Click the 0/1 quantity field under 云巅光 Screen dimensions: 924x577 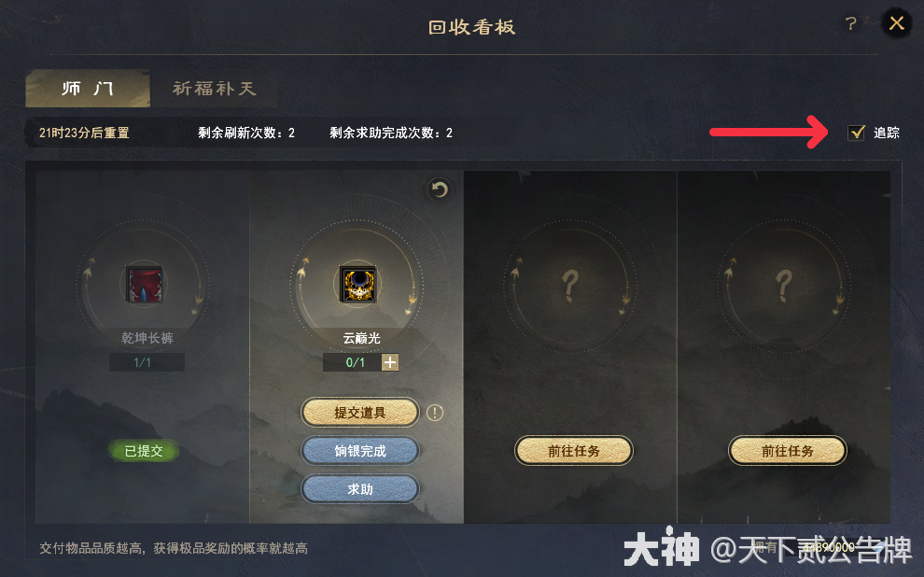click(x=352, y=362)
